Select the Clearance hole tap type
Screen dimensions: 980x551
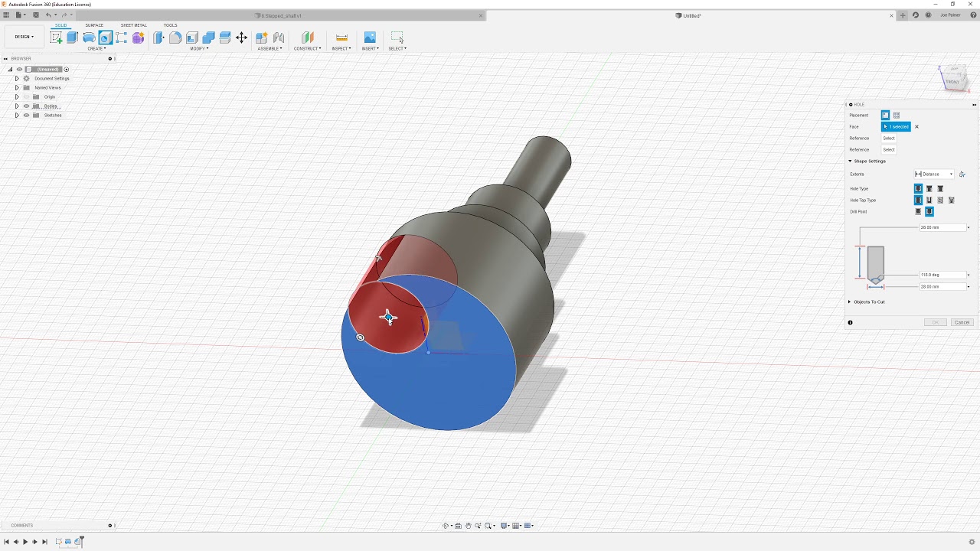pyautogui.click(x=929, y=201)
